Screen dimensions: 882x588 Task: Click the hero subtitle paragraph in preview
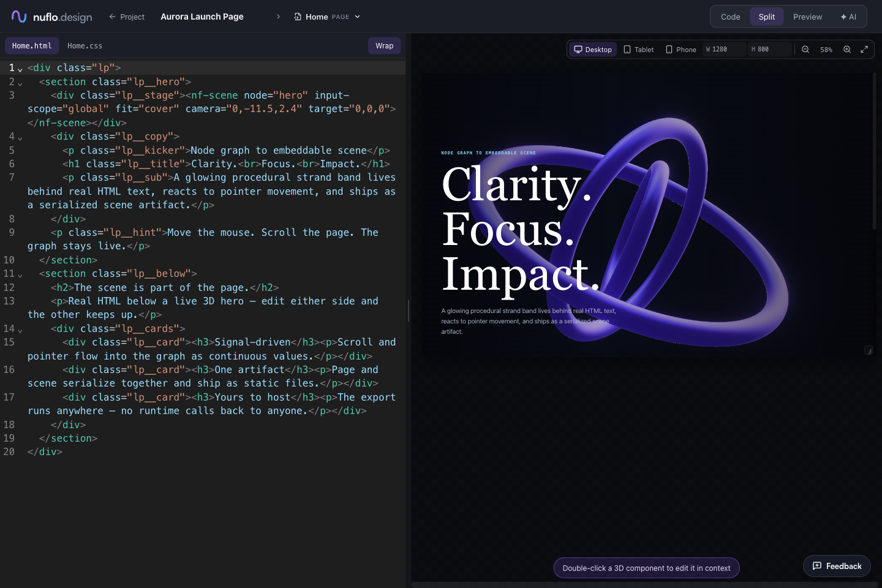click(529, 321)
